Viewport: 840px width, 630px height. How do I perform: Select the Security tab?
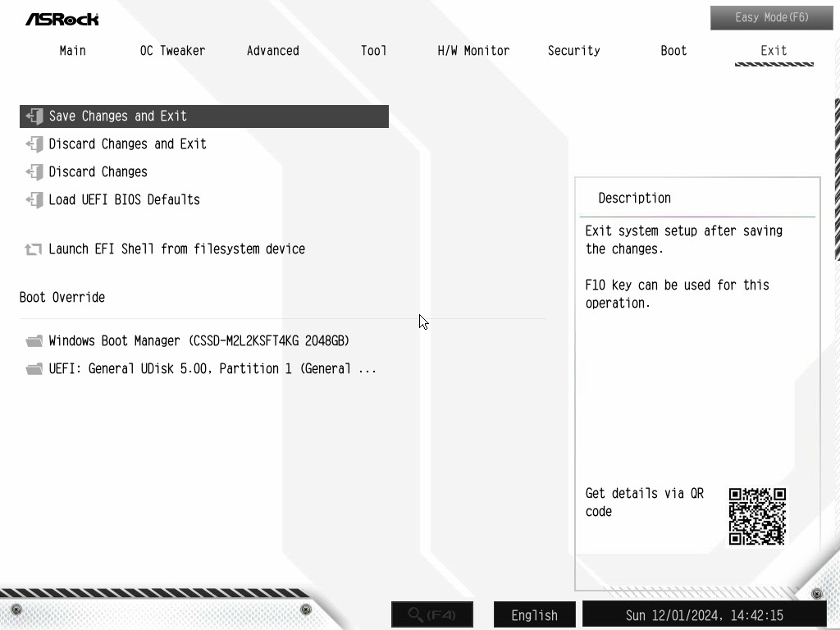(x=573, y=51)
